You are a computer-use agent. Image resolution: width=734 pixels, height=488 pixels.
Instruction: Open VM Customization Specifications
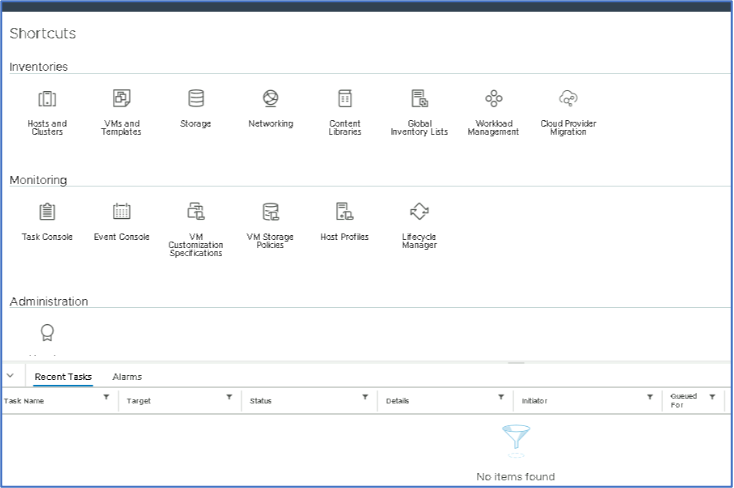coord(196,212)
